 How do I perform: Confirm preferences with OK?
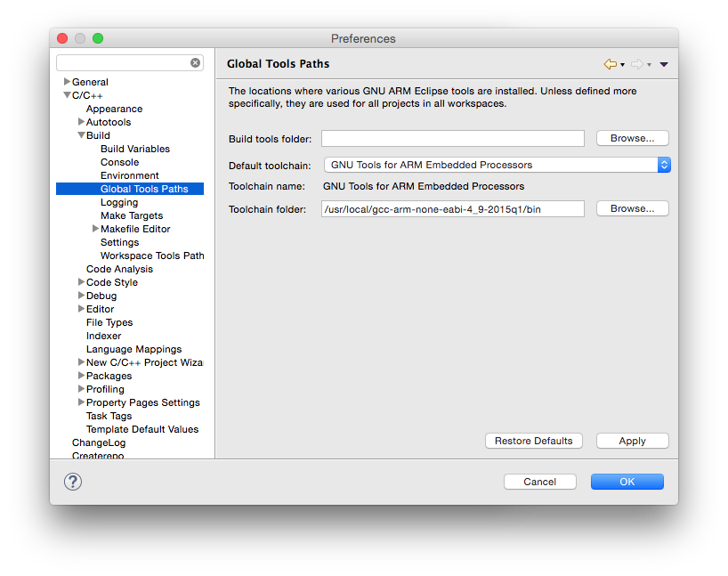627,481
